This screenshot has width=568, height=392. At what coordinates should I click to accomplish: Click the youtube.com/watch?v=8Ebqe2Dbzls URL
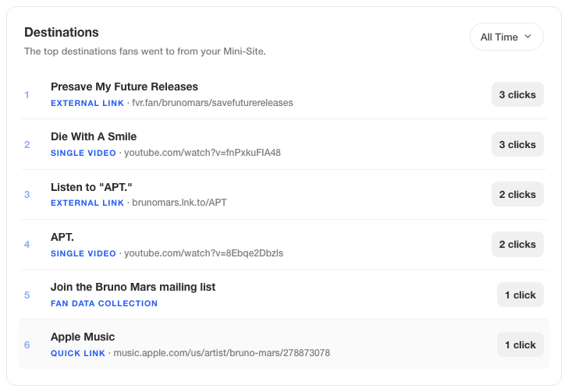click(x=204, y=253)
